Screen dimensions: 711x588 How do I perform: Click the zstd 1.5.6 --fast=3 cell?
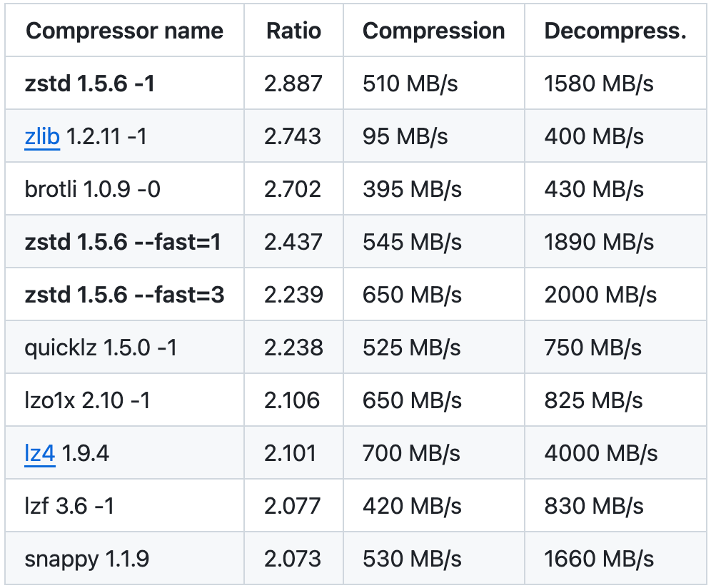point(124,295)
